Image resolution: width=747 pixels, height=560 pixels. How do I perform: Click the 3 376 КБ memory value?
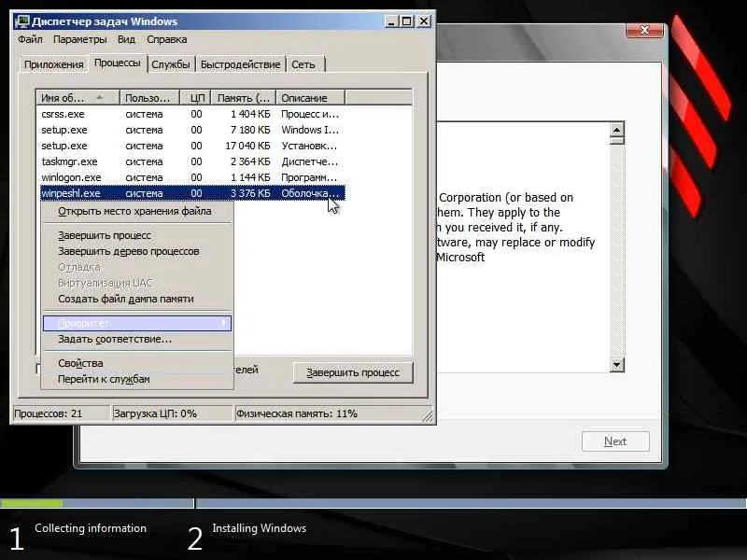click(250, 193)
